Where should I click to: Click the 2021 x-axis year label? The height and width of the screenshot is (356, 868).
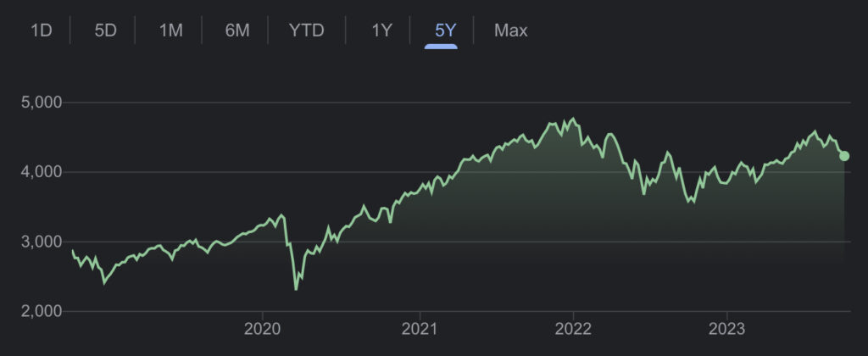click(x=420, y=330)
